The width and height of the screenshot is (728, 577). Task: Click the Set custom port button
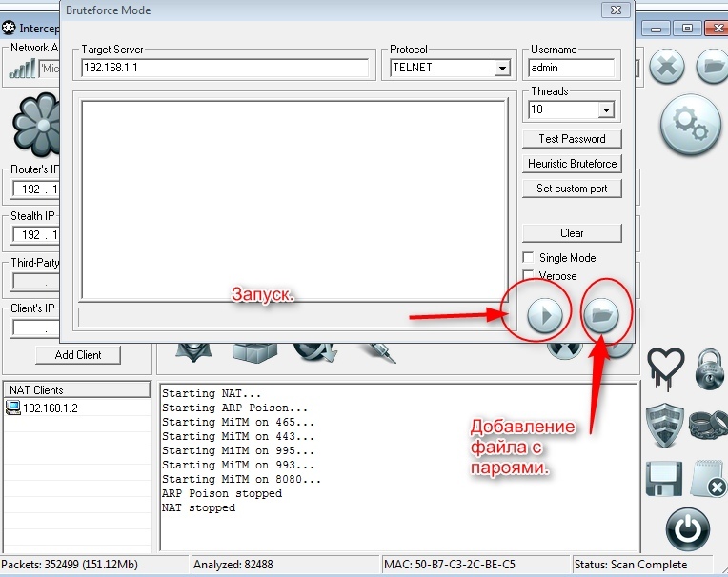pos(572,189)
